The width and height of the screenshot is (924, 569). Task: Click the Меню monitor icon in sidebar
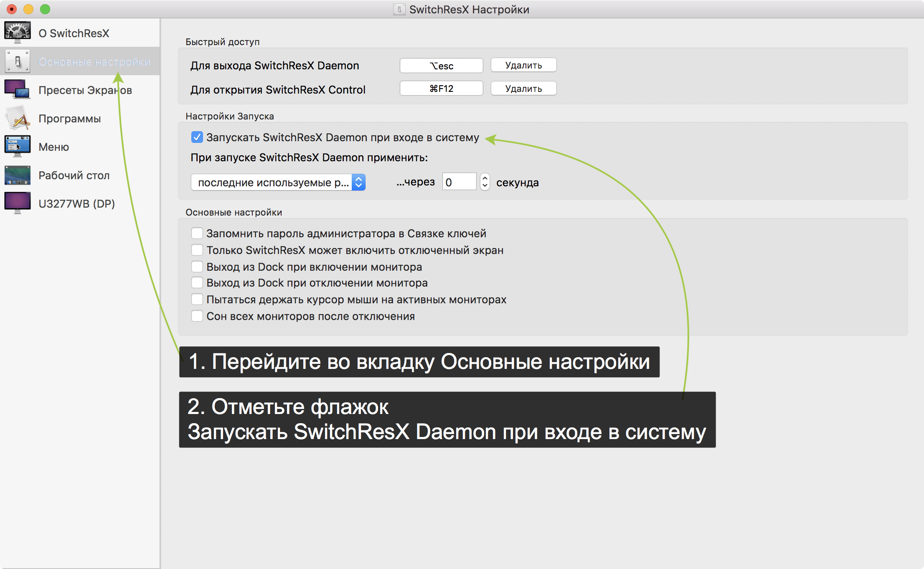[x=17, y=146]
